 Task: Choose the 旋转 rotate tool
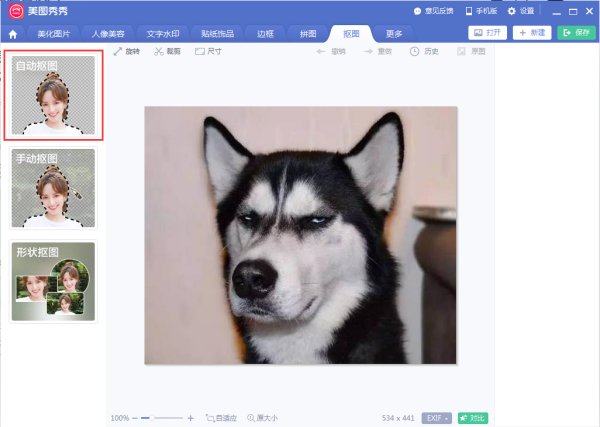click(x=127, y=51)
